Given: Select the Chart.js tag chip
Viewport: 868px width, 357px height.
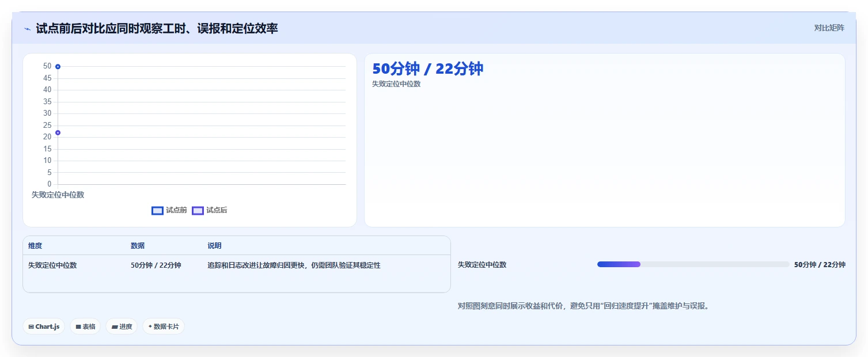Looking at the screenshot, I should (x=44, y=326).
